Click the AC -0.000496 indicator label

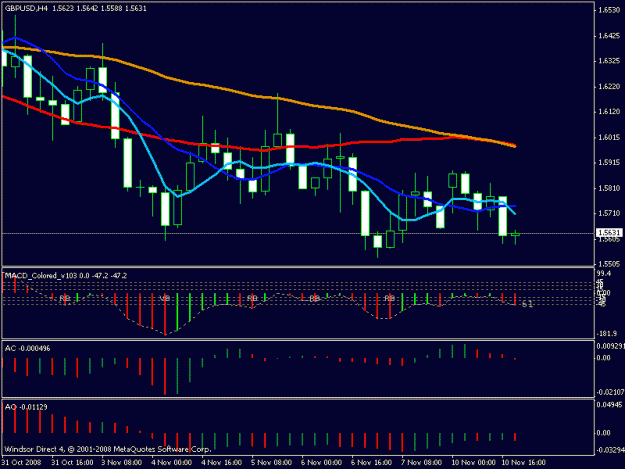(28, 348)
